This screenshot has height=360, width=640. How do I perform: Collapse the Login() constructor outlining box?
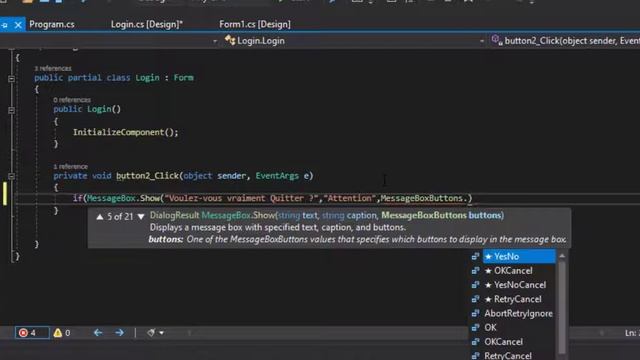11,110
